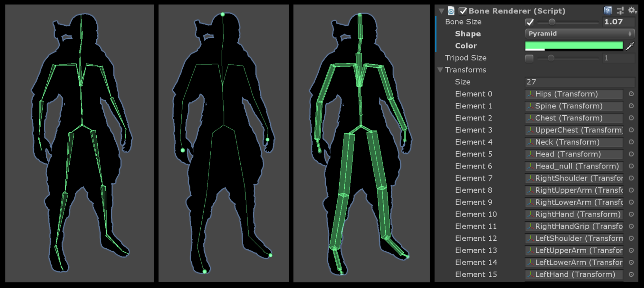
Task: Enable the Tripod Size checkbox
Action: (529, 58)
